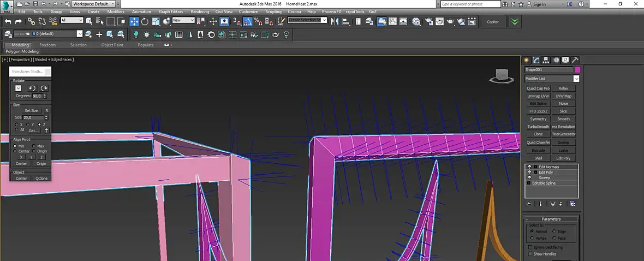Check the Show Handles option
This screenshot has height=261, width=644.
point(530,254)
